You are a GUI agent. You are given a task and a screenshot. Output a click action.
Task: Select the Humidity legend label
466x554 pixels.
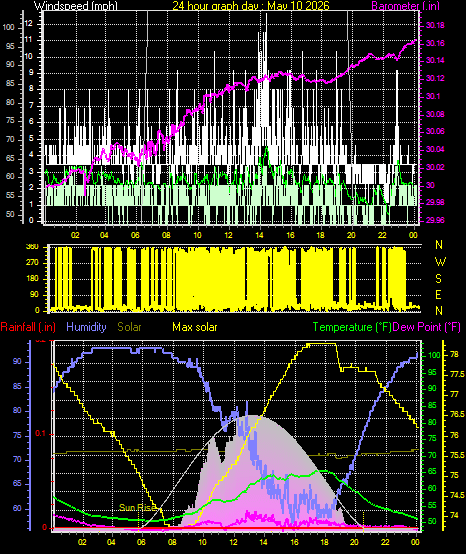(86, 327)
